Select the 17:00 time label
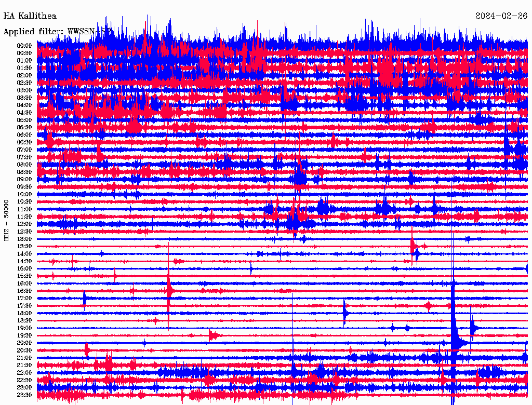 pyautogui.click(x=24, y=298)
